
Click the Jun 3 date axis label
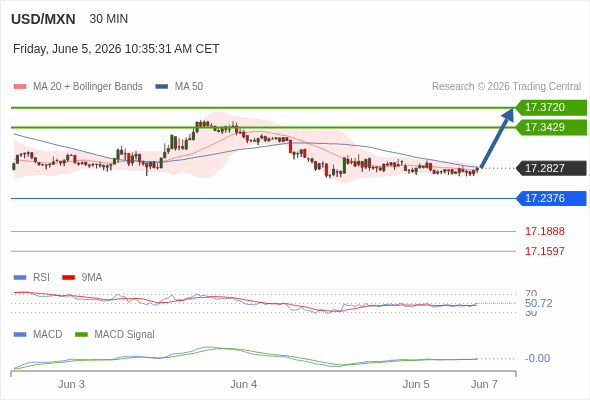71,384
